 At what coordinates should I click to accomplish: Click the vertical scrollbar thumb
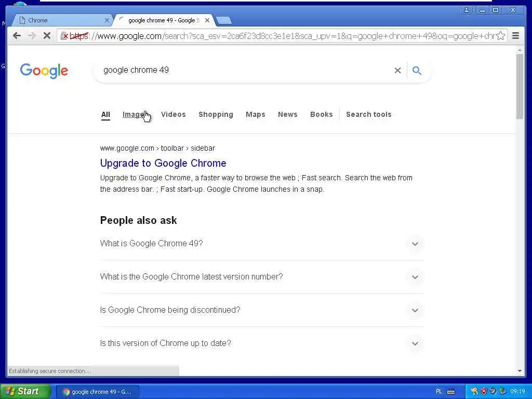point(520,87)
